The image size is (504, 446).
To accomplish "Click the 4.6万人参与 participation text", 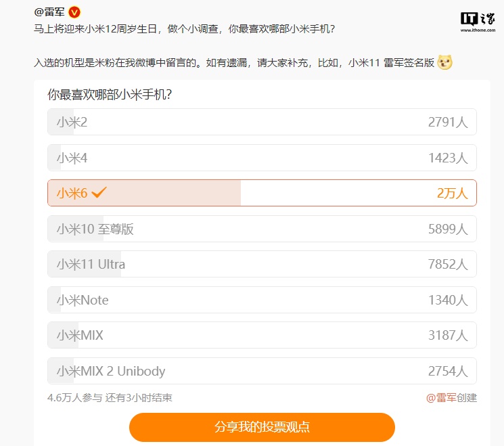I will [x=74, y=398].
